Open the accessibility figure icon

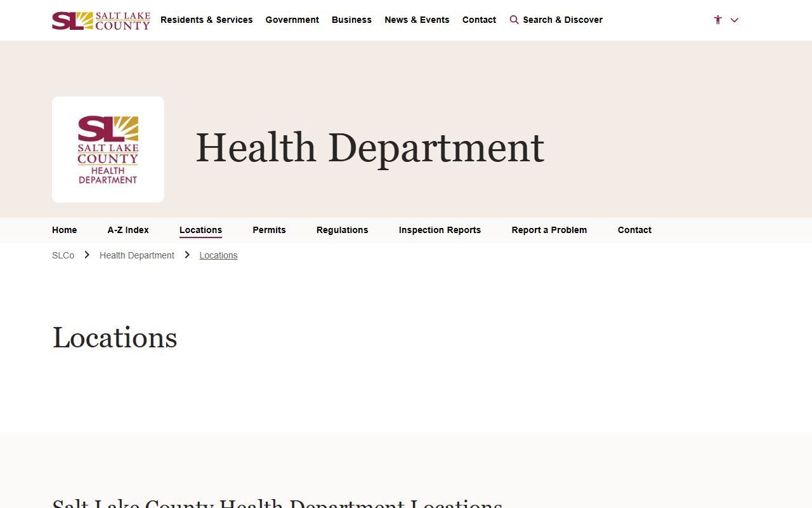(x=717, y=20)
